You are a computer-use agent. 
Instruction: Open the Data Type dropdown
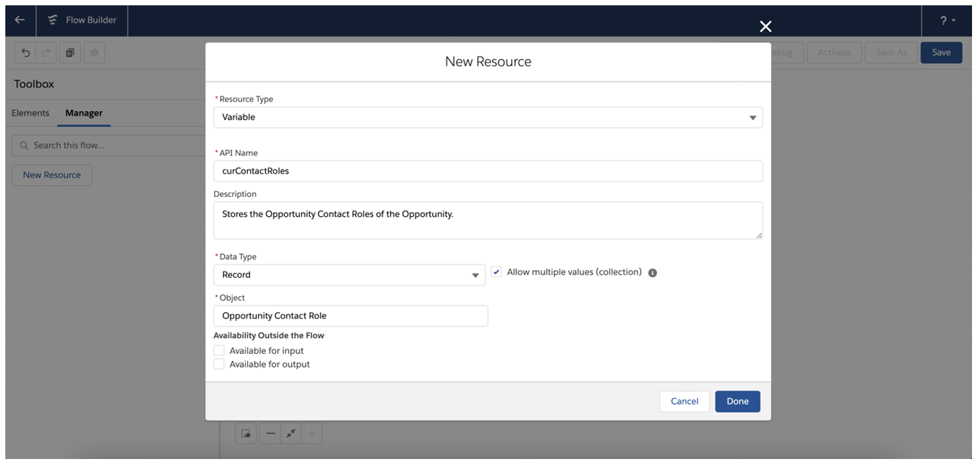pos(349,275)
